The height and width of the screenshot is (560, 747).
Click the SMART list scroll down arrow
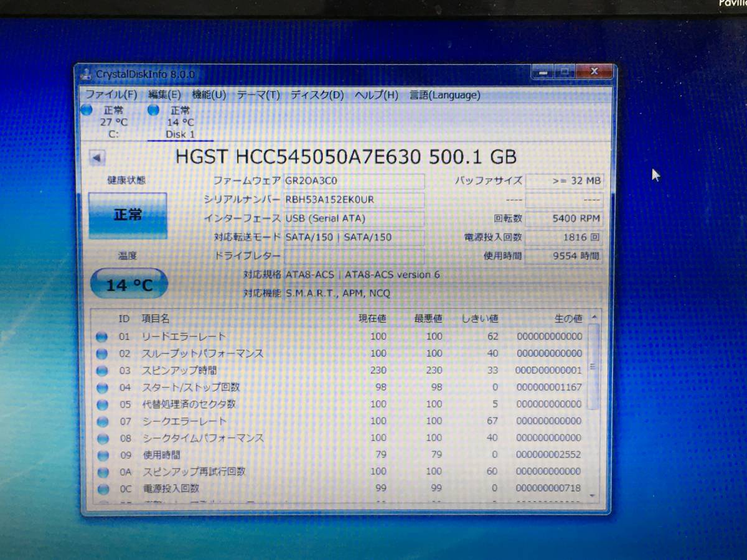pyautogui.click(x=593, y=495)
